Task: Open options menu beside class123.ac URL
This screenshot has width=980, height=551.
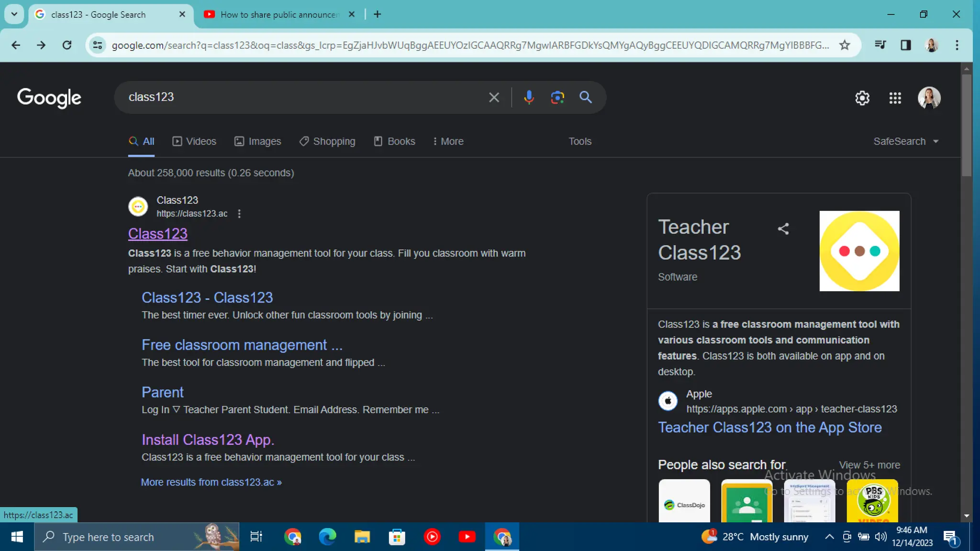Action: [x=239, y=214]
